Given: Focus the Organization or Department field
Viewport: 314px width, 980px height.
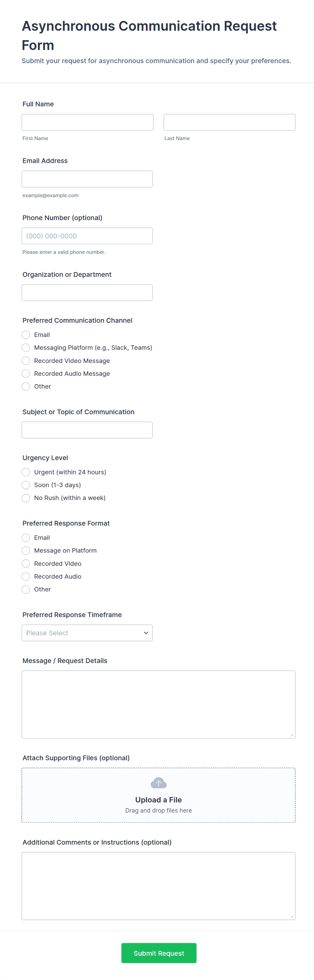Looking at the screenshot, I should (x=87, y=293).
